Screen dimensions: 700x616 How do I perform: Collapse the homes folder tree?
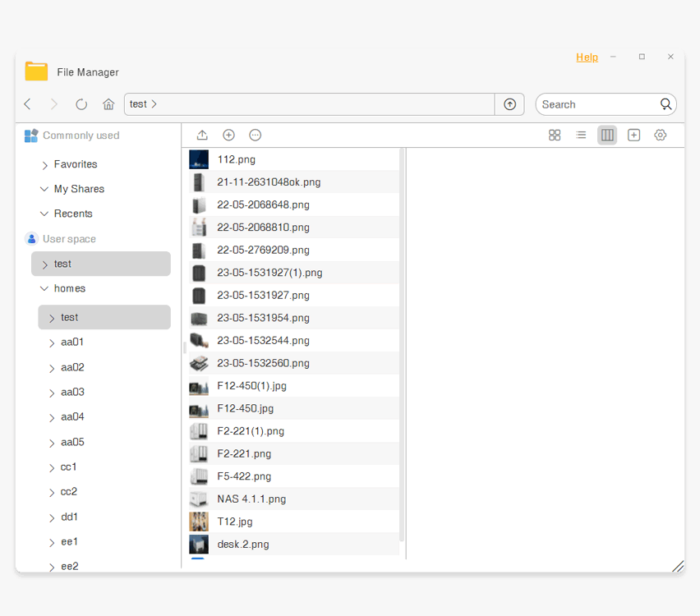click(x=44, y=289)
